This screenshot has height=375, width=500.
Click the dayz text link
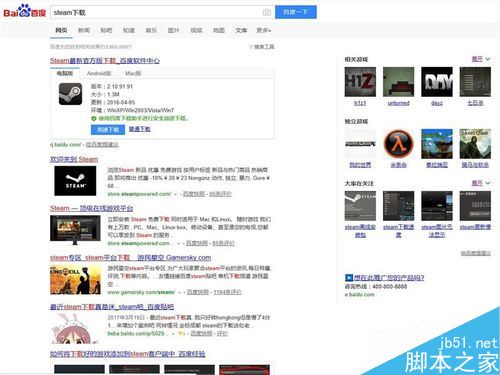click(x=437, y=103)
